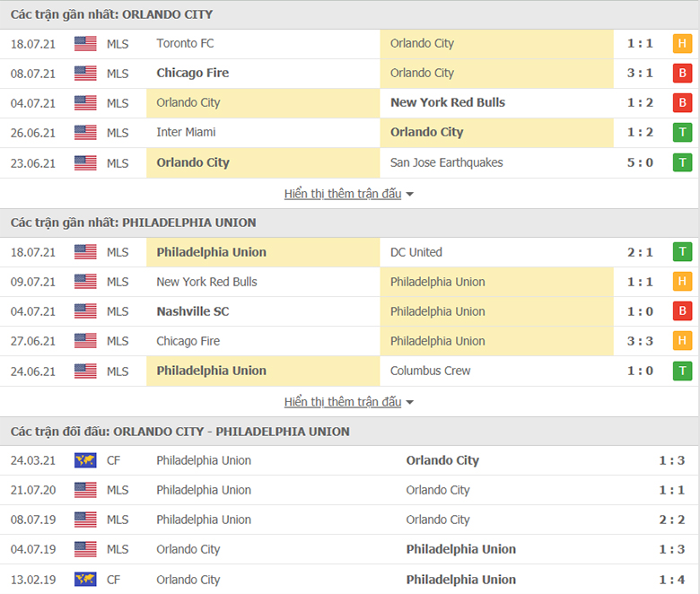Click USA flag icon on 24.06.21 Columbus Crew row
700x594 pixels.
[x=85, y=371]
